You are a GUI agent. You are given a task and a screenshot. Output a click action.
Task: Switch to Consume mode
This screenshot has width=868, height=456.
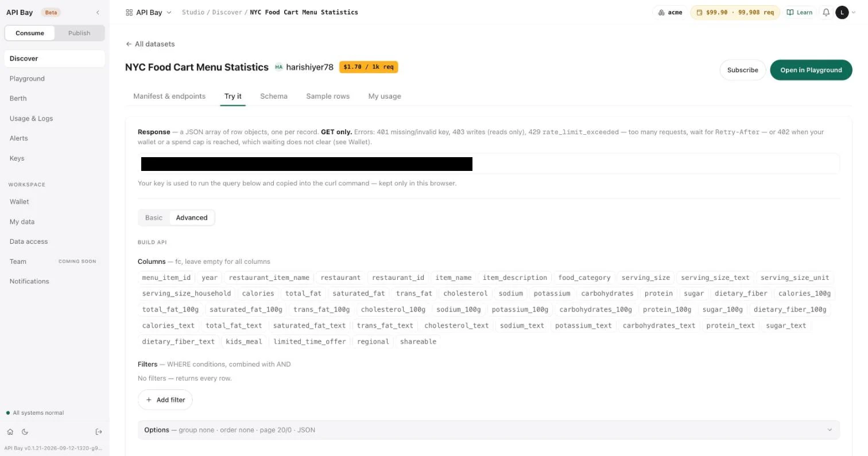30,33
